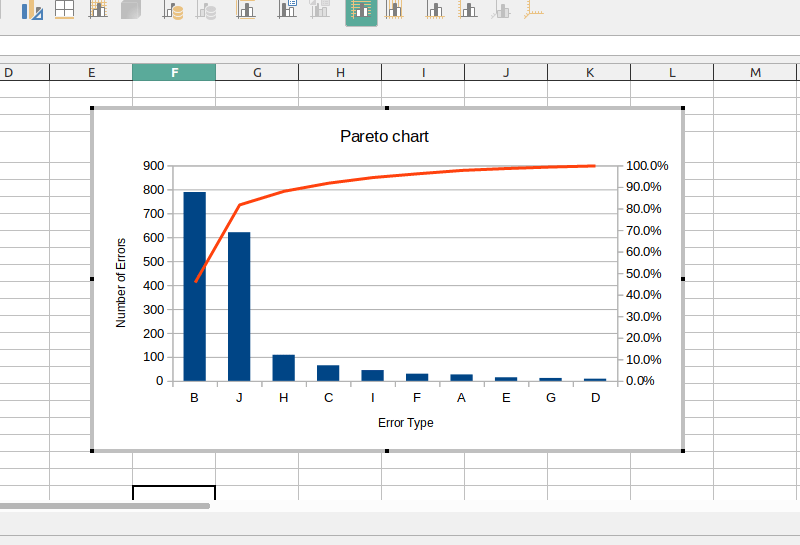This screenshot has width=800, height=545.
Task: Click the chart's bottom-right resize handle
Action: (x=683, y=451)
